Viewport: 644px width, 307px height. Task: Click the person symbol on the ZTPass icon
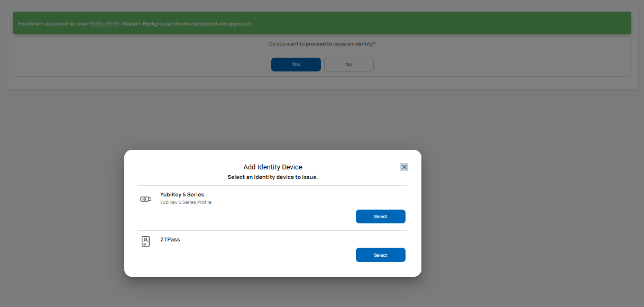[x=145, y=240]
